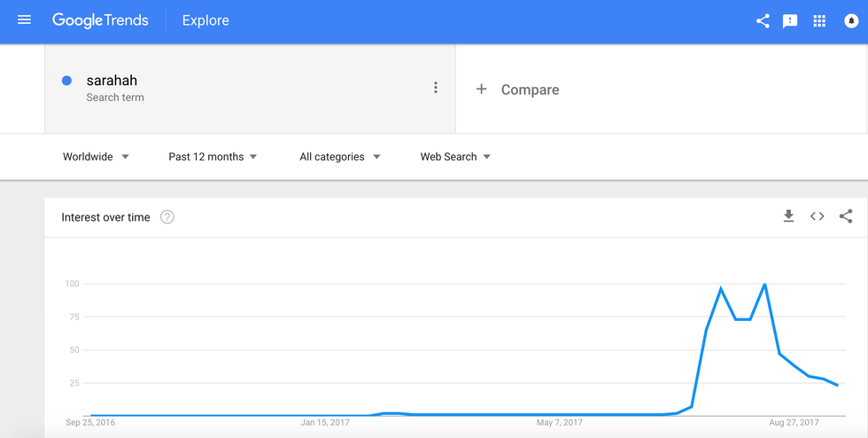Click the embed code icon
Viewport: 868px width, 438px height.
coord(817,216)
